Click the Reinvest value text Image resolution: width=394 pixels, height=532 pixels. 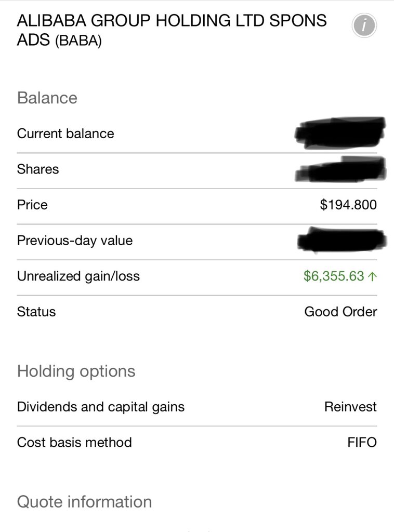click(x=350, y=407)
